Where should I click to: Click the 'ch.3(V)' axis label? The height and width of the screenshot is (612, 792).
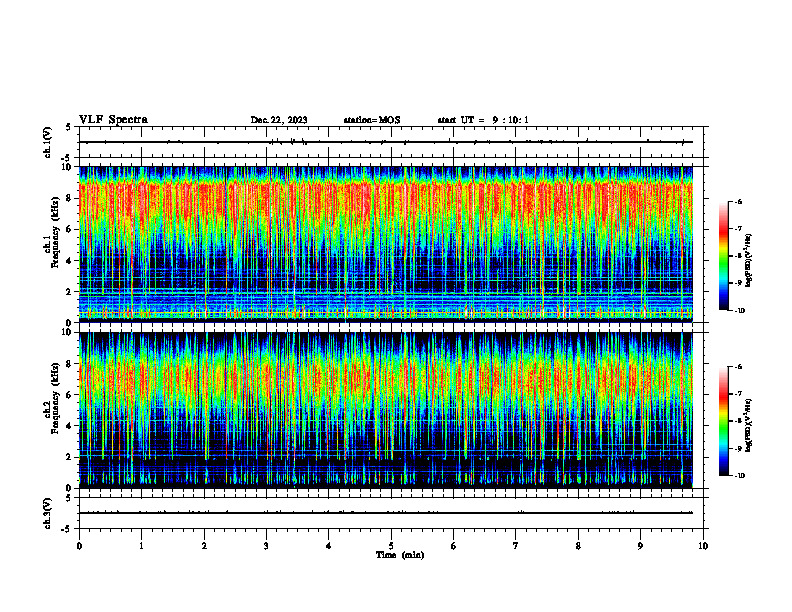coord(47,513)
